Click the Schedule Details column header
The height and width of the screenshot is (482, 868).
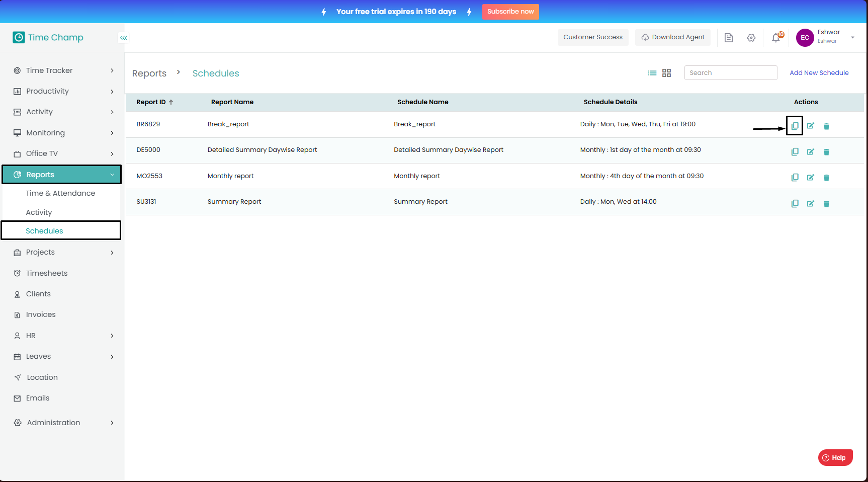click(x=611, y=102)
